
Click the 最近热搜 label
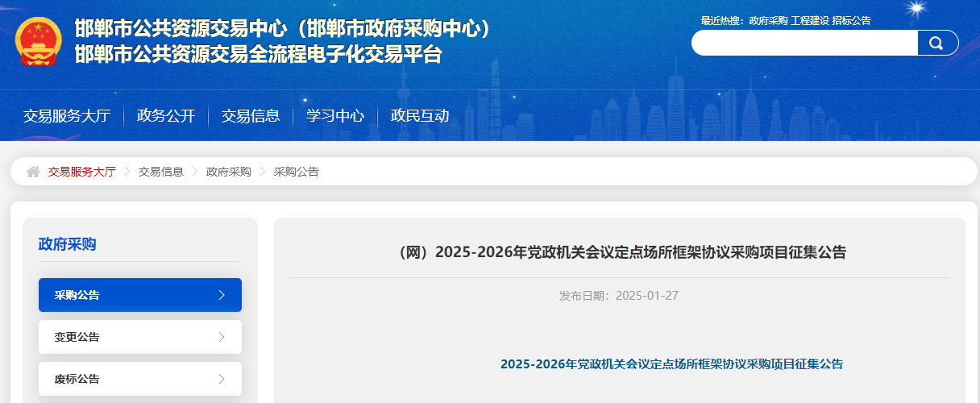[x=723, y=21]
